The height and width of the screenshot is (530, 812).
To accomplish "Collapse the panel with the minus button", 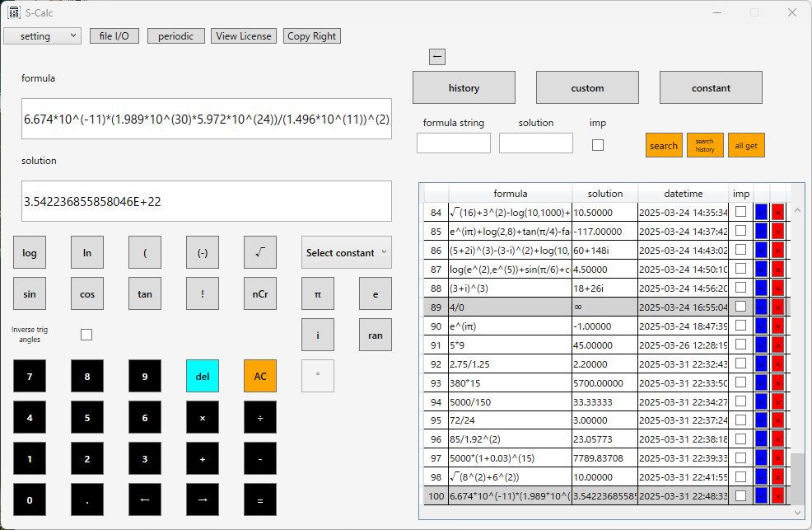I will [437, 57].
